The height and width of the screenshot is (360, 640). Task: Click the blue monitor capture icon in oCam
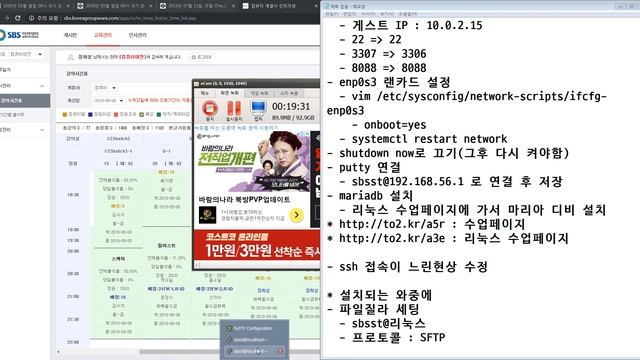[258, 107]
